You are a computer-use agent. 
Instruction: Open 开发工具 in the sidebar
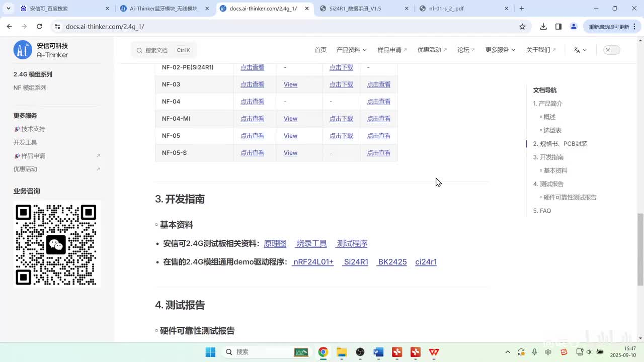coord(25,142)
